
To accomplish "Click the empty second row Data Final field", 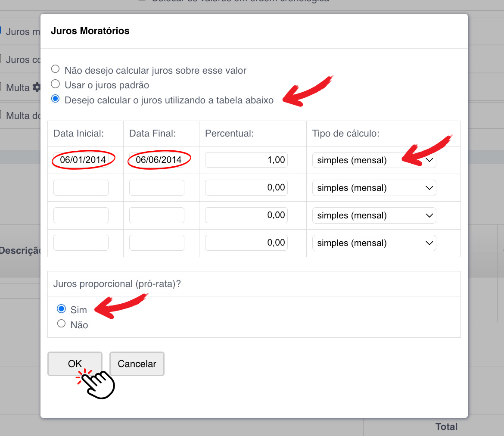I will (157, 188).
